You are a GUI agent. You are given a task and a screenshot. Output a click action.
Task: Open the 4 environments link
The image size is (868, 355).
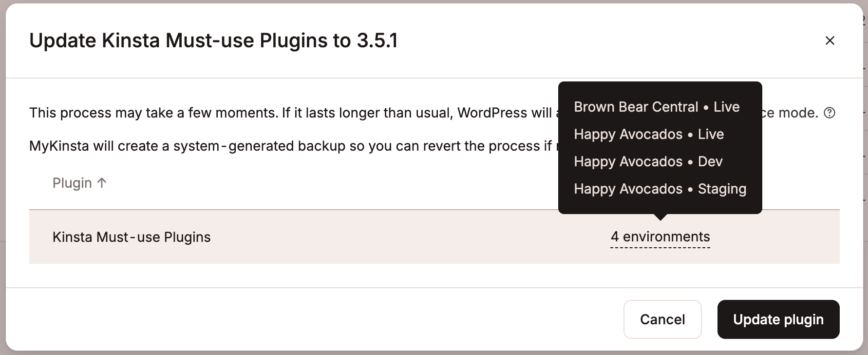pos(660,237)
